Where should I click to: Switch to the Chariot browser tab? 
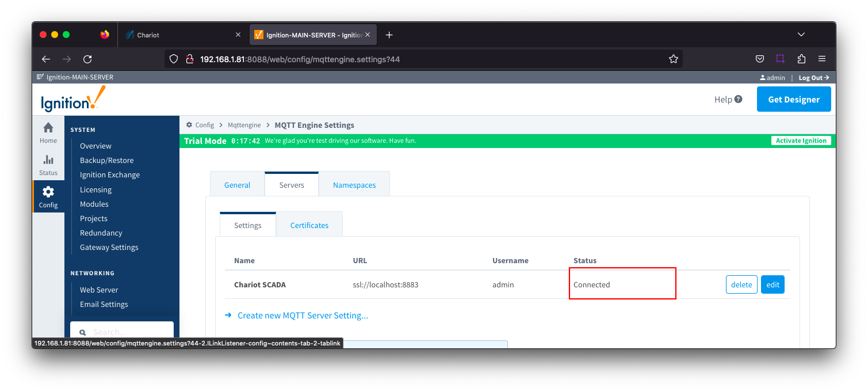tap(183, 35)
